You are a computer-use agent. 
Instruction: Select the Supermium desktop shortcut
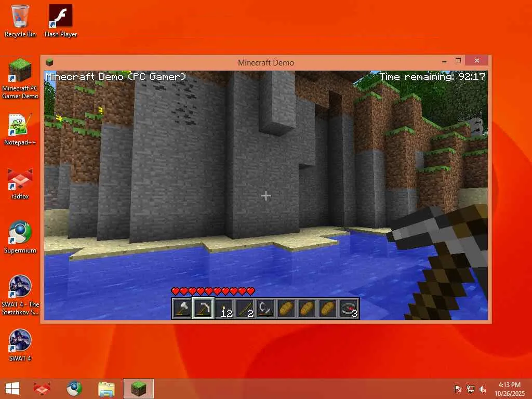[20, 237]
